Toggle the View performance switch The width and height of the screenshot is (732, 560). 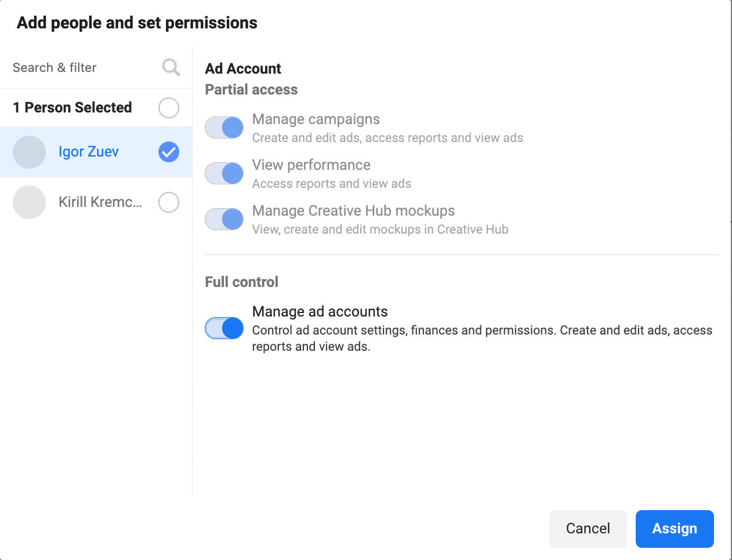(224, 173)
